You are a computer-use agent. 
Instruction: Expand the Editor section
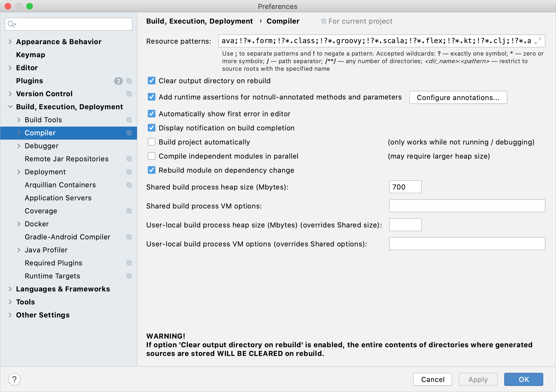[10, 68]
